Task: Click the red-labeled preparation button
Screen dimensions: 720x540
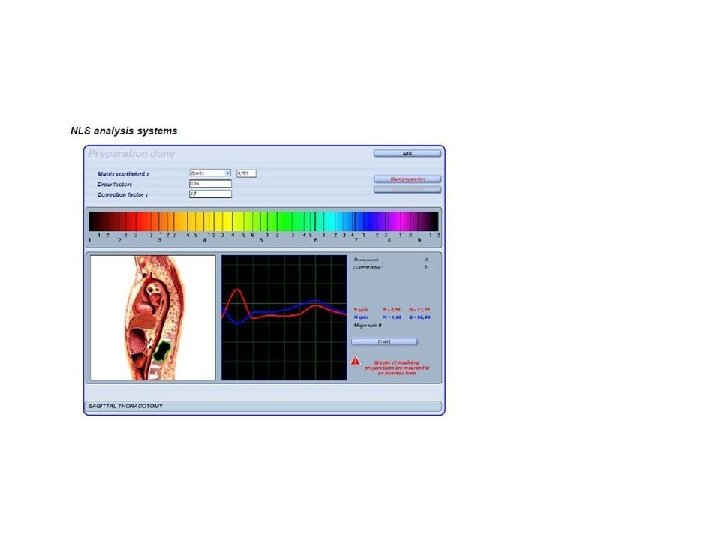Action: click(407, 179)
